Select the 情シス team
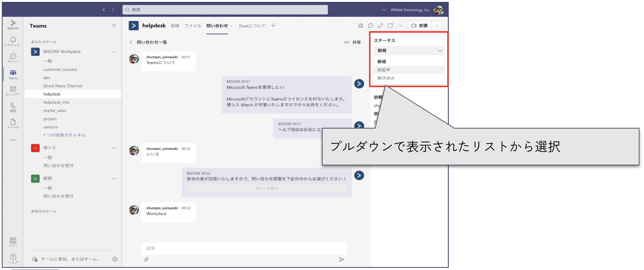 click(x=49, y=148)
